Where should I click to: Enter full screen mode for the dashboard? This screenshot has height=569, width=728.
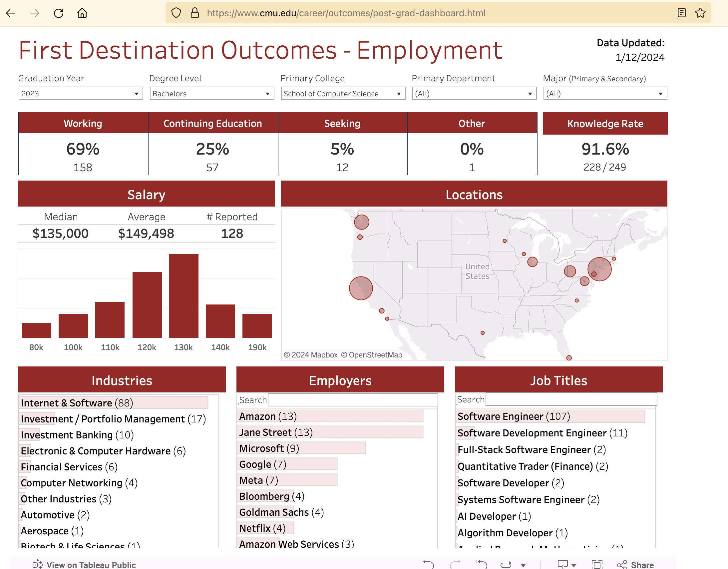coord(597,564)
